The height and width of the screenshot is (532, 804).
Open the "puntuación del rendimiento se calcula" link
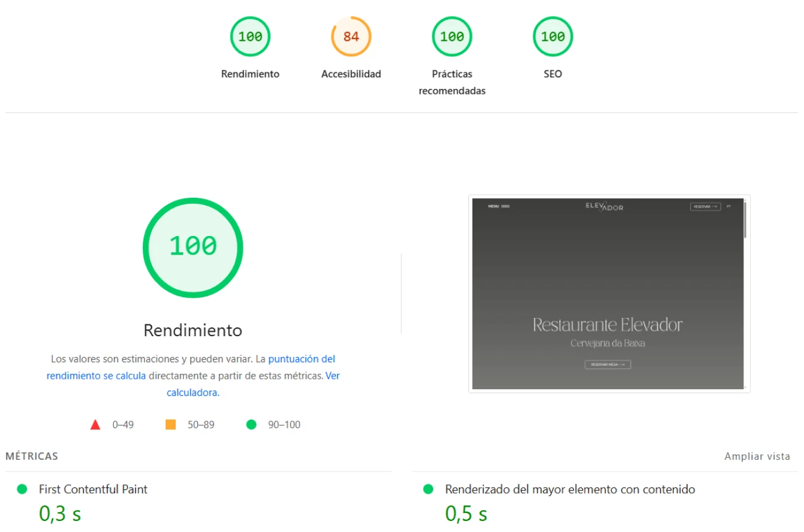tap(301, 359)
